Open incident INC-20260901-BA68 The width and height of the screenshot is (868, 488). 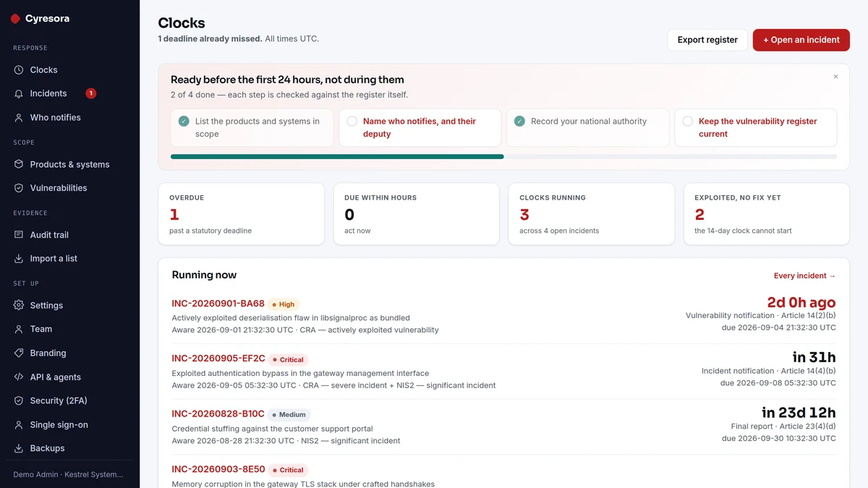218,304
